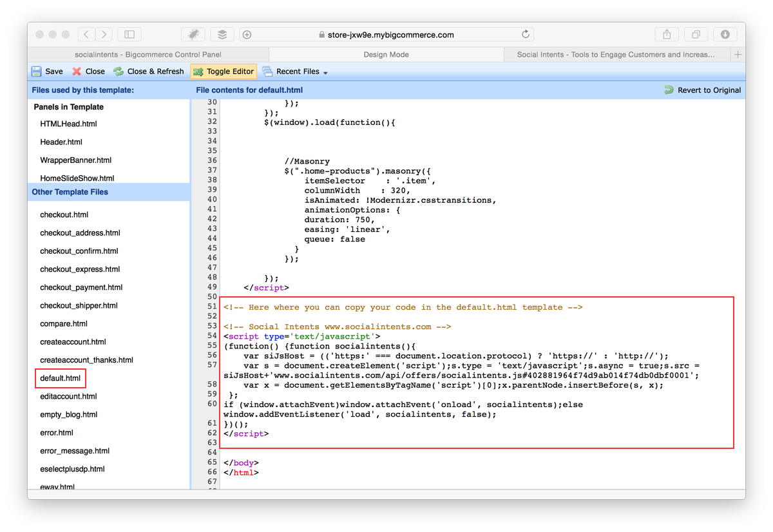Viewport: 773px width, 532px height.
Task: Switch to Social Intents tab
Action: point(616,55)
